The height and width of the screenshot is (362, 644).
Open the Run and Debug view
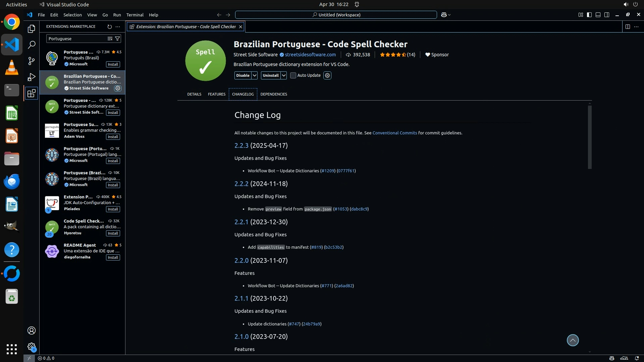pos(31,77)
